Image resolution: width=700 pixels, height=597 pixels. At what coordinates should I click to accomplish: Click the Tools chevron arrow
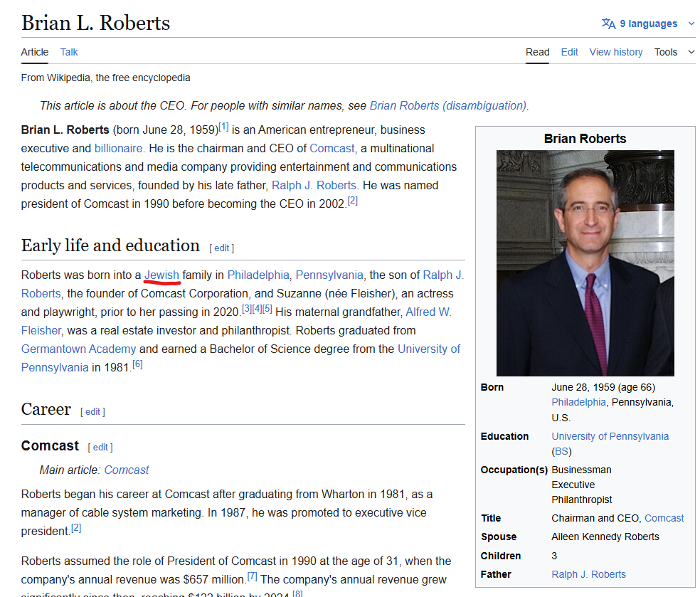point(691,52)
